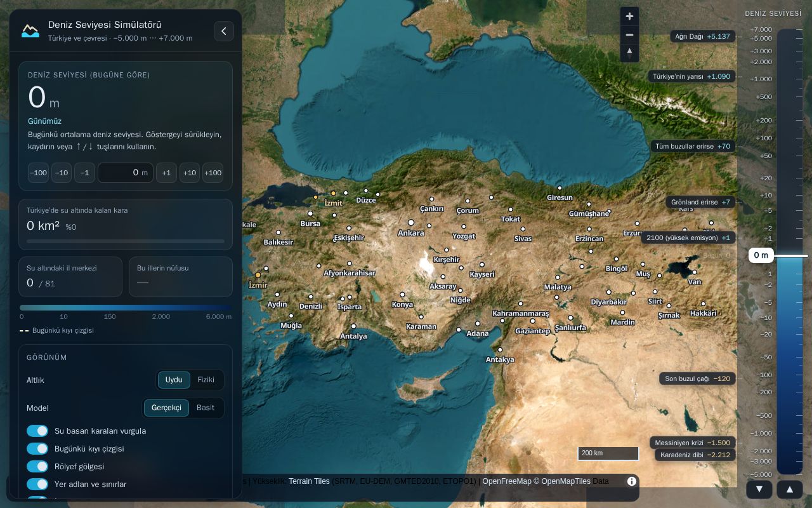This screenshot has height=508, width=812.
Task: Reset map bearing with compass button
Action: pos(629,53)
